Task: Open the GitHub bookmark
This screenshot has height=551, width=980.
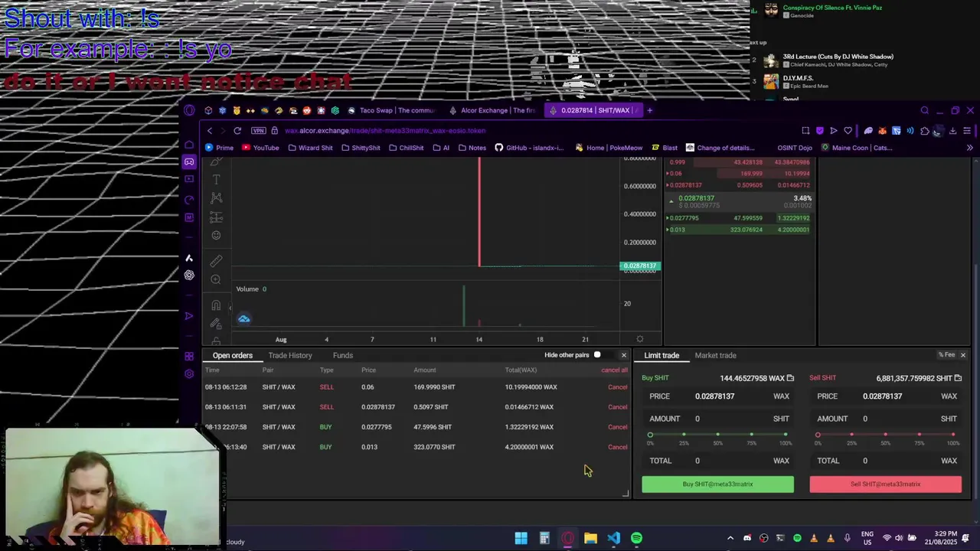Action: click(x=529, y=148)
